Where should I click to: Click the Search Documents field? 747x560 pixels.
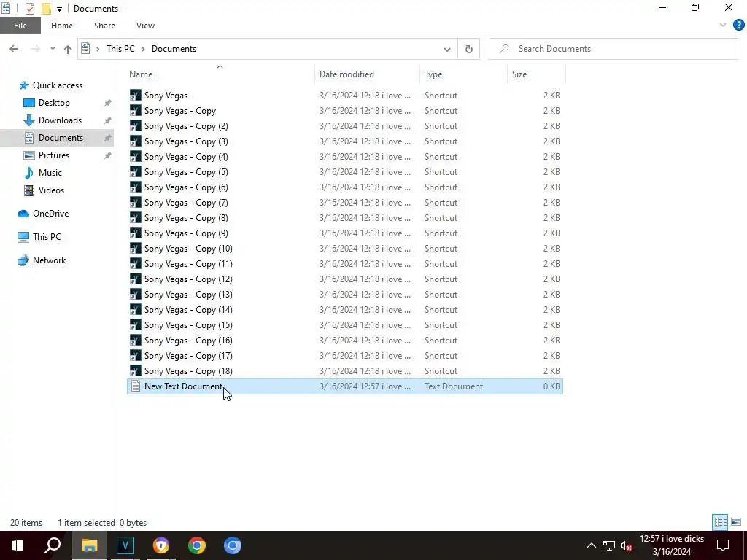(613, 49)
